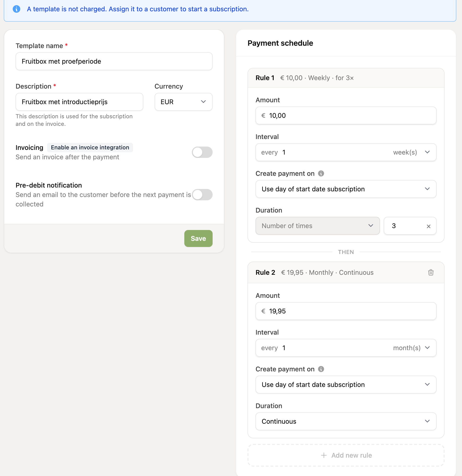Edit Rule 2 interval number field
The width and height of the screenshot is (462, 476).
335,348
